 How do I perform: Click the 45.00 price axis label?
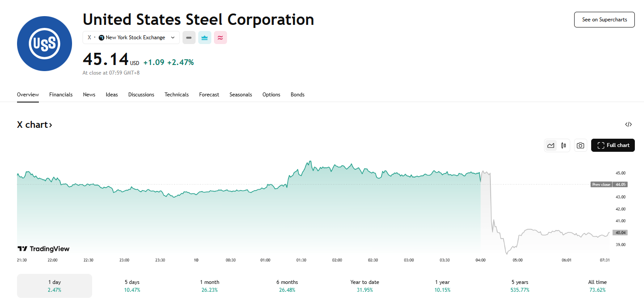[x=620, y=173]
